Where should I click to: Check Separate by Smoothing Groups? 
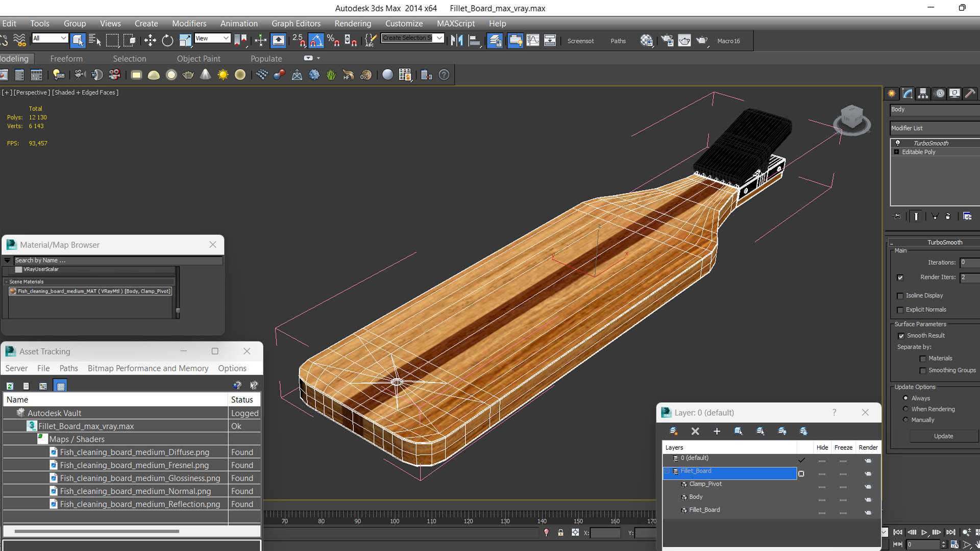922,370
